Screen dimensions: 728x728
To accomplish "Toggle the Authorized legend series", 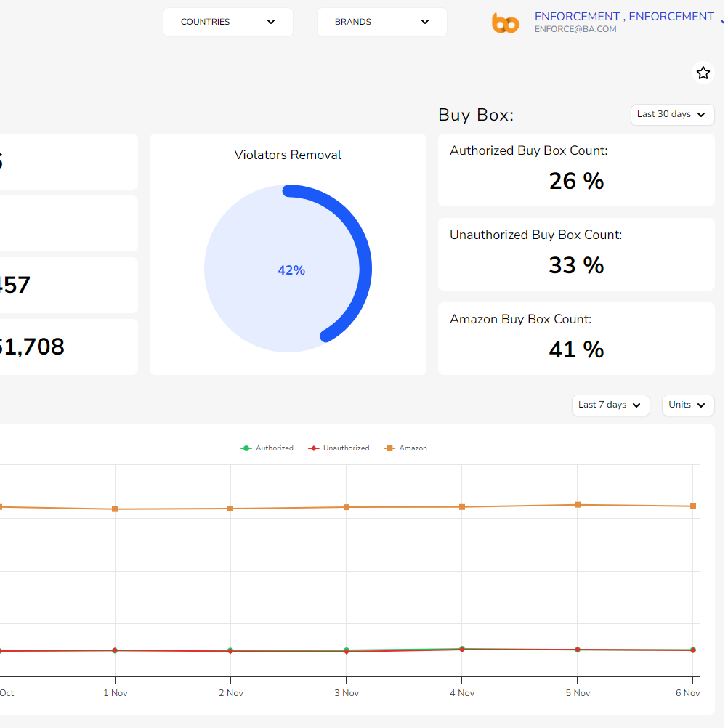I will (267, 448).
